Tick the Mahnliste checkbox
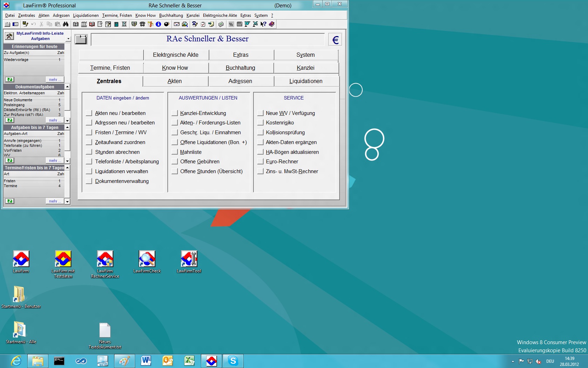The image size is (588, 368). coord(175,152)
